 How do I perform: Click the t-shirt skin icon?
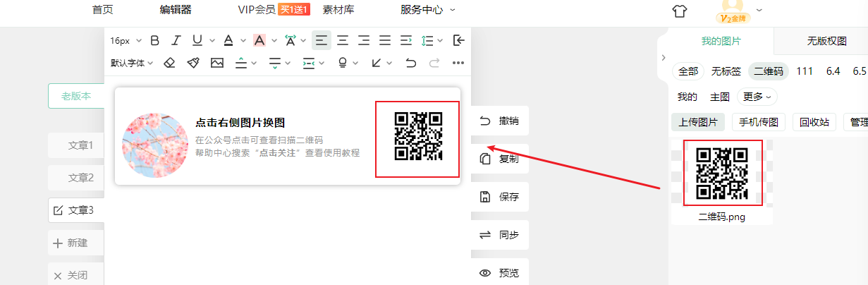[679, 11]
